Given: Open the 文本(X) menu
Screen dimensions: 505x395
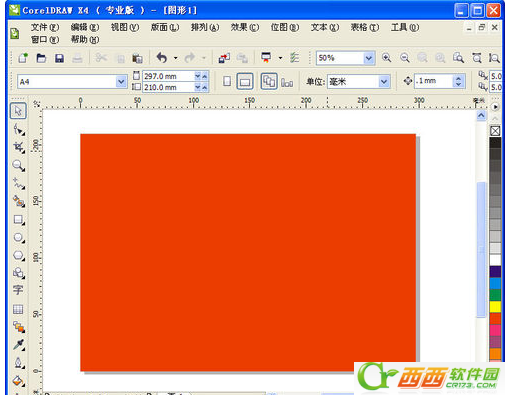Looking at the screenshot, I should coord(325,27).
